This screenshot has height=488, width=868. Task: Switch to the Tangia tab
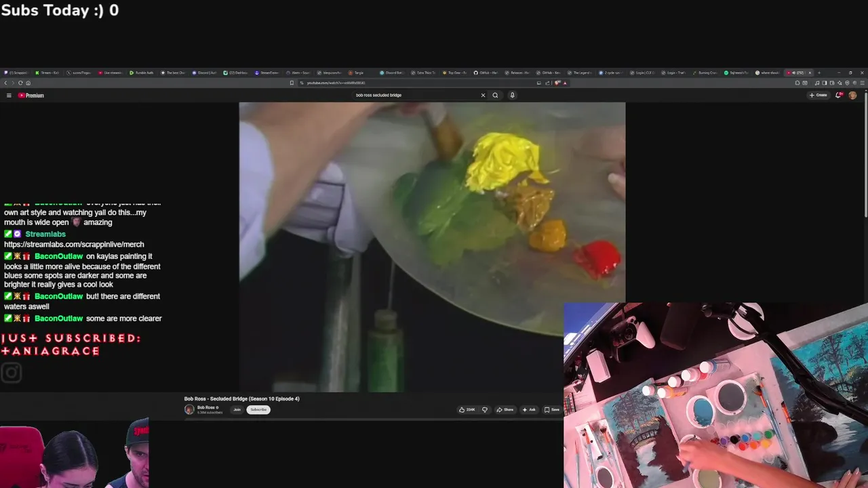click(357, 73)
